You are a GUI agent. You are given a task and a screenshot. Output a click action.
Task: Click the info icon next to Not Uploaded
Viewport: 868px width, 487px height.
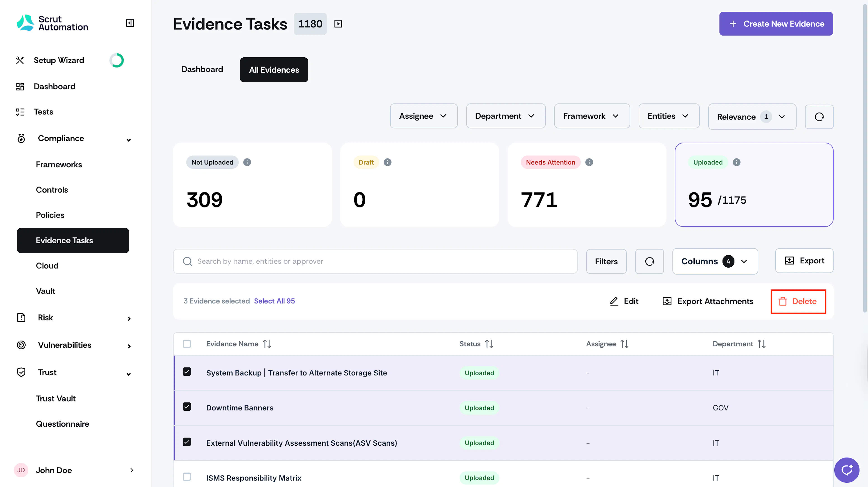point(247,162)
